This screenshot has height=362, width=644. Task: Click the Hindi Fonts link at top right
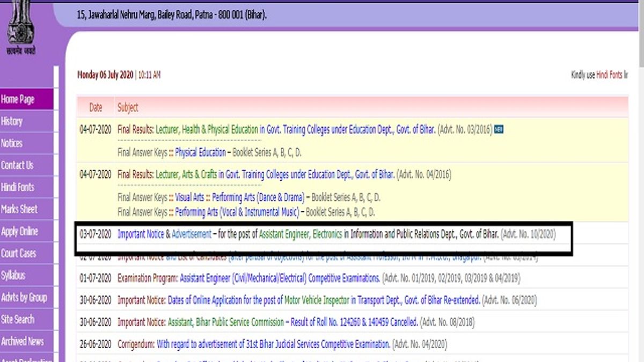click(609, 75)
